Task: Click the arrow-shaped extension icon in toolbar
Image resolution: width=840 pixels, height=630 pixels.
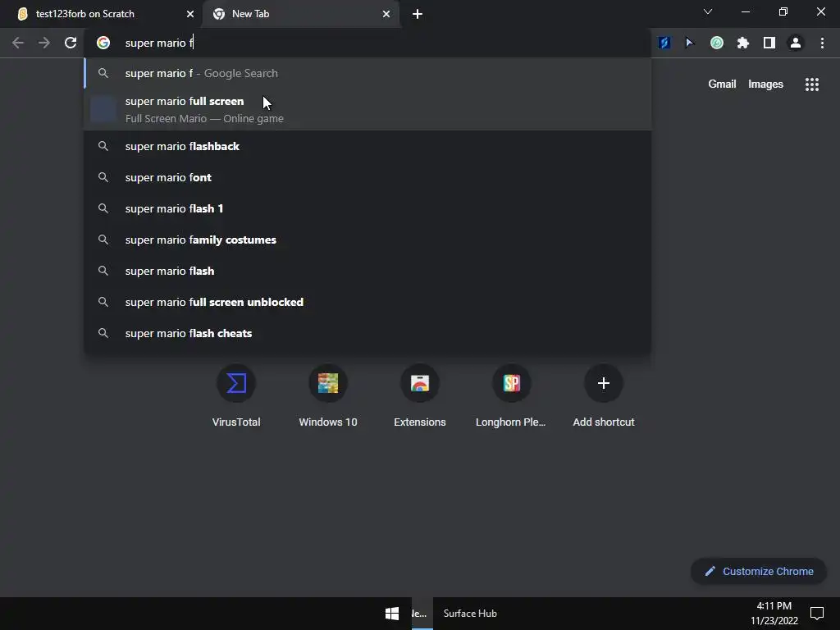Action: [x=689, y=43]
